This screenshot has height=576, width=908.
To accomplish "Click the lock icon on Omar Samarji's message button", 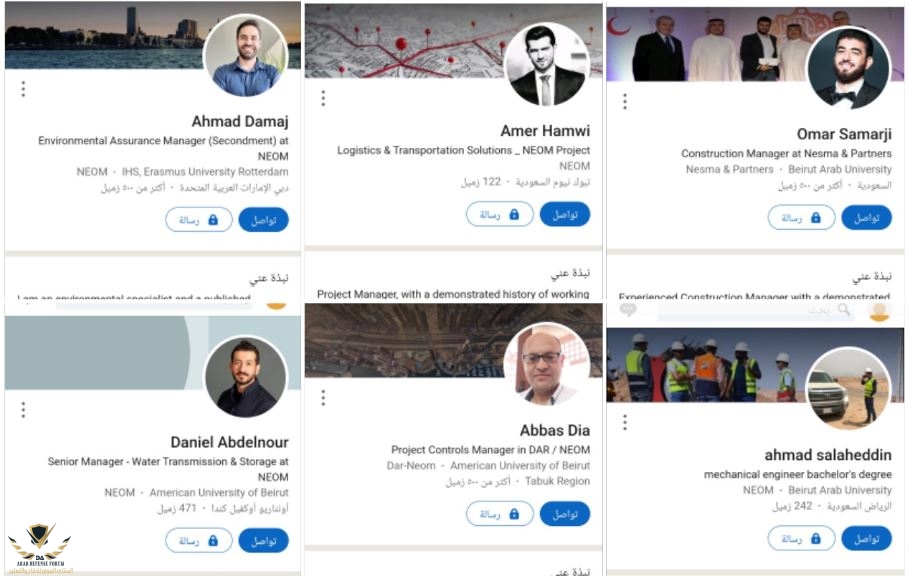I will tap(816, 218).
